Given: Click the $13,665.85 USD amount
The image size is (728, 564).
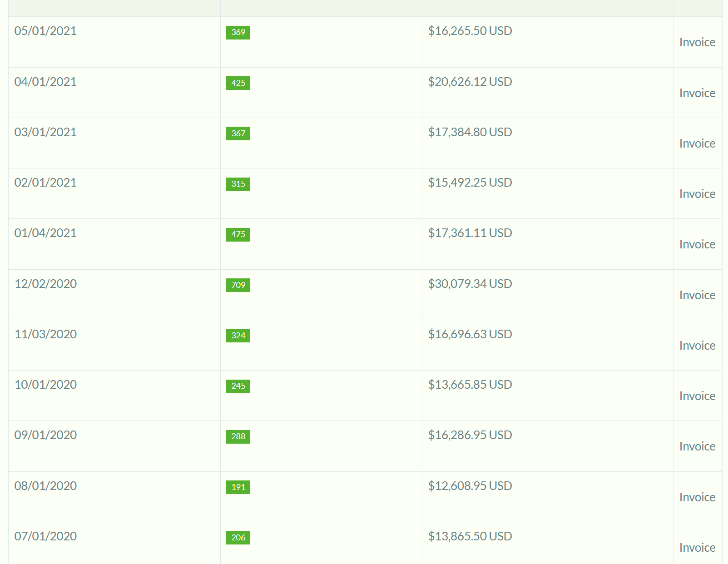Looking at the screenshot, I should point(470,385).
